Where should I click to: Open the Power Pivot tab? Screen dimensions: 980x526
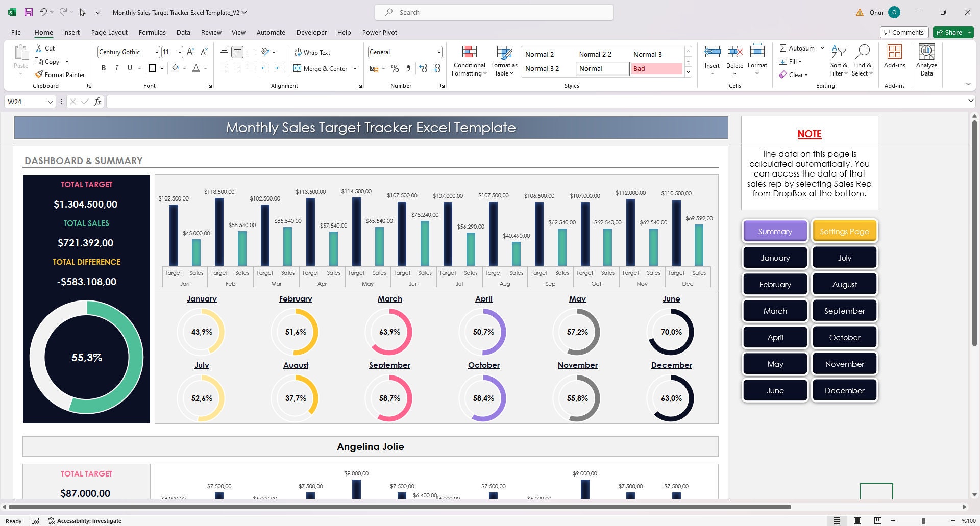[379, 32]
